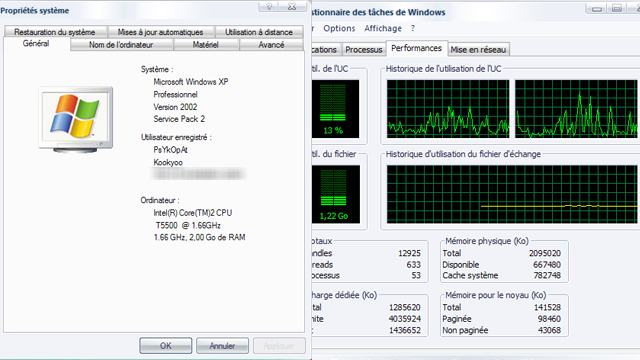The width and height of the screenshot is (640, 360).
Task: Click the OK button
Action: [x=165, y=346]
